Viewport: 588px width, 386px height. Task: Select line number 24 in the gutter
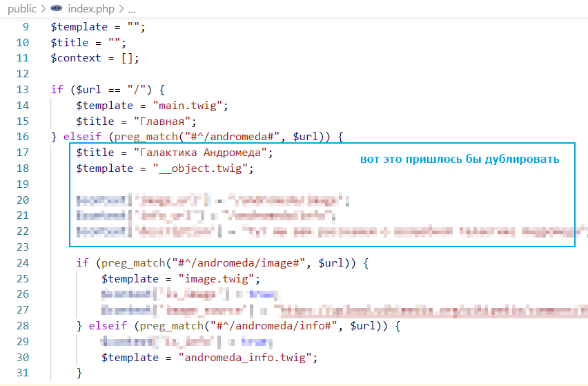point(22,263)
